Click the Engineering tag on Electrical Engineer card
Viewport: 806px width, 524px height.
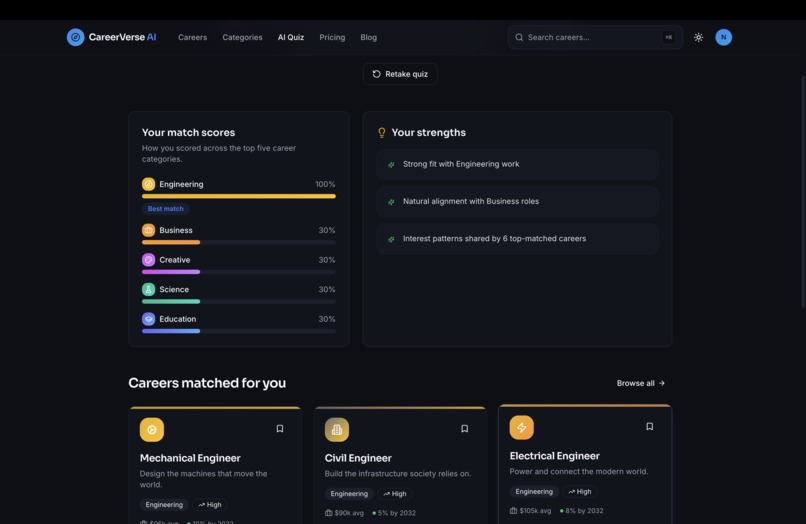click(x=534, y=492)
